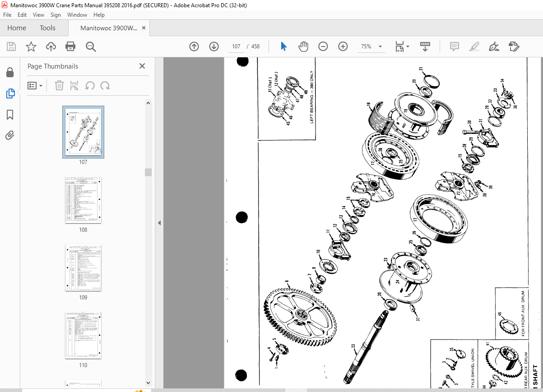Select the page 109 thumbnail
543x392 pixels.
[x=83, y=267]
